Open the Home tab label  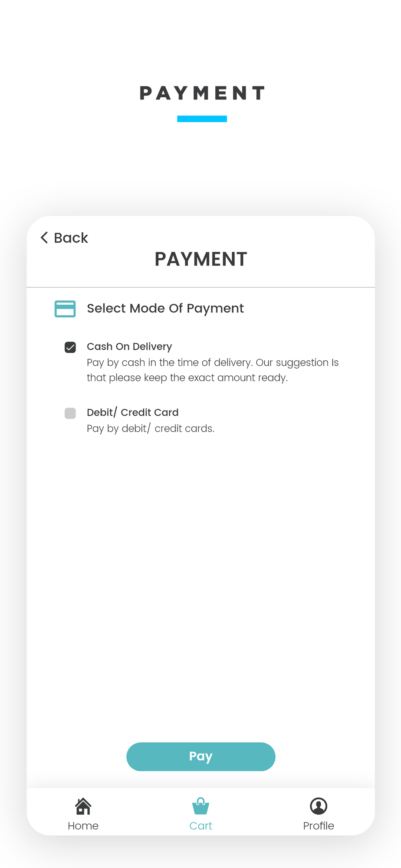point(83,825)
